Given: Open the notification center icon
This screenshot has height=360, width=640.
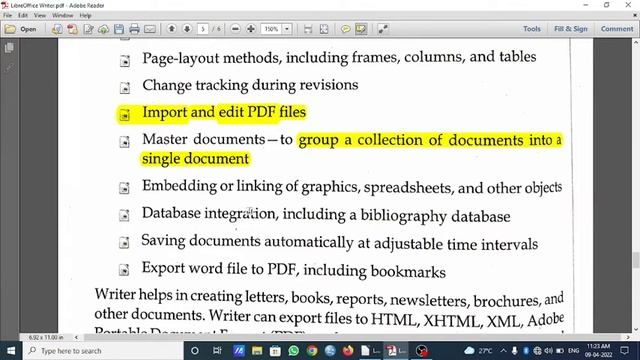Looking at the screenshot, I should point(624,351).
